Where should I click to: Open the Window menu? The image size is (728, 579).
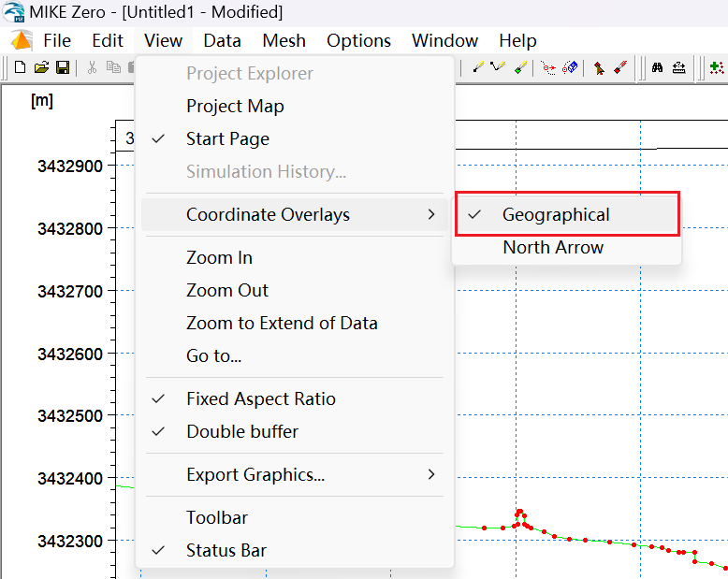[x=444, y=41]
